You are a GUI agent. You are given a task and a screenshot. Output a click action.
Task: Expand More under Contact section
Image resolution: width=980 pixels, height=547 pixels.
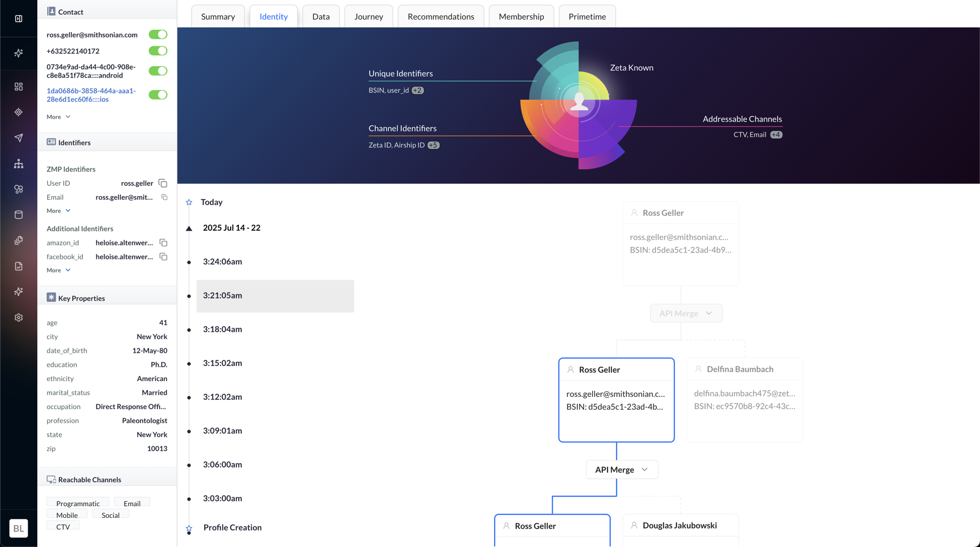58,117
